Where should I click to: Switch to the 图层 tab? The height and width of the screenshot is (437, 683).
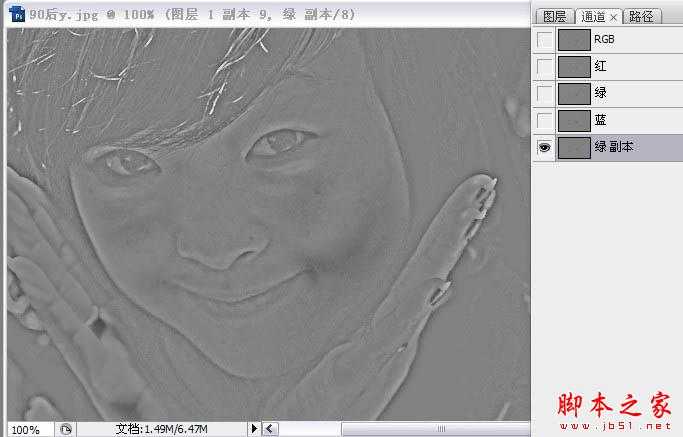pos(551,17)
